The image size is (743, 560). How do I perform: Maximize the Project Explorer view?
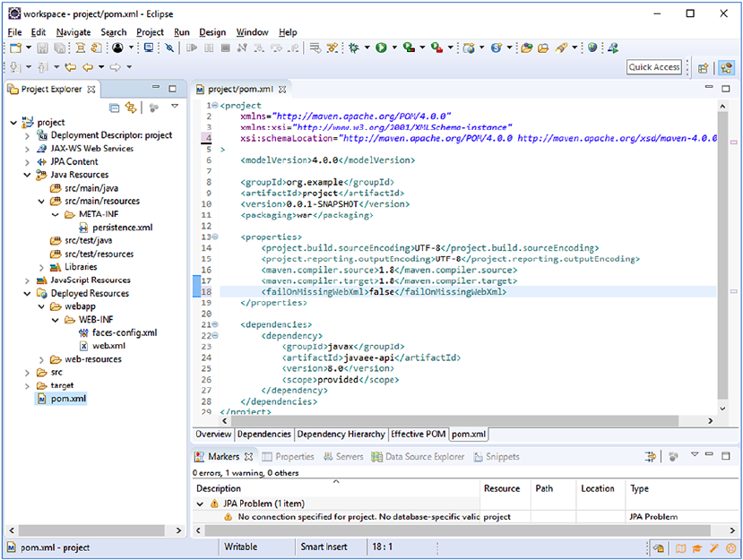(172, 89)
